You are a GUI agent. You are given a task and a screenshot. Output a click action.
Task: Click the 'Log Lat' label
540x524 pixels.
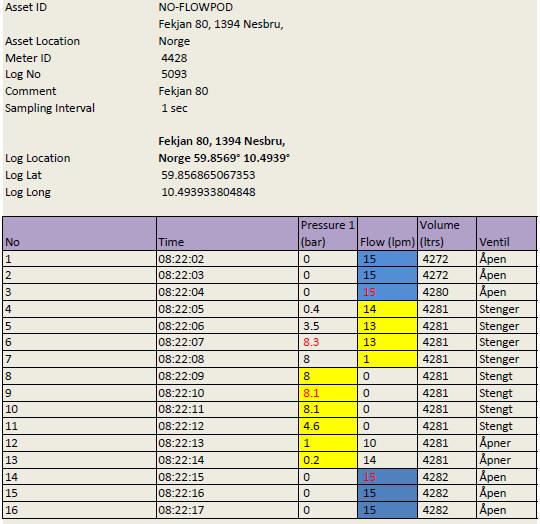pyautogui.click(x=23, y=175)
